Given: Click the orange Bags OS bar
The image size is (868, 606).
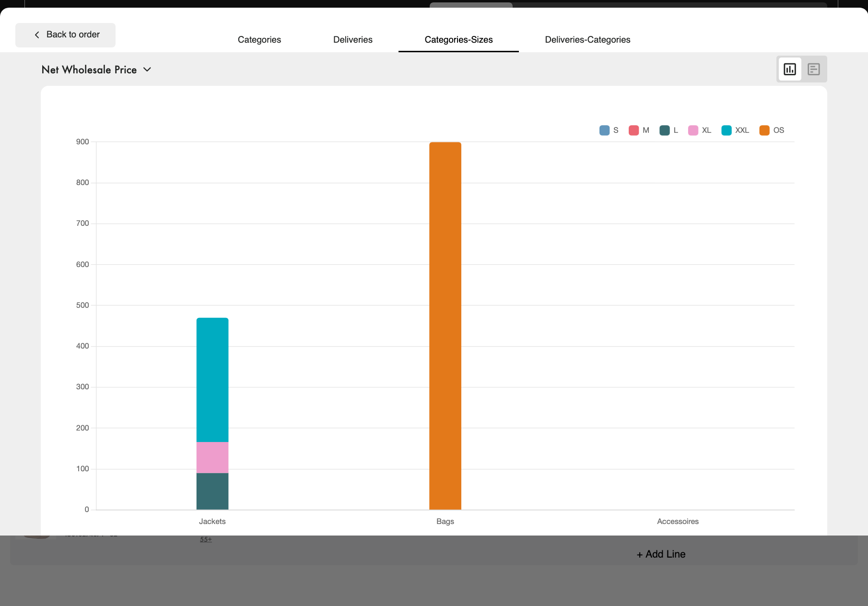Looking at the screenshot, I should click(445, 326).
